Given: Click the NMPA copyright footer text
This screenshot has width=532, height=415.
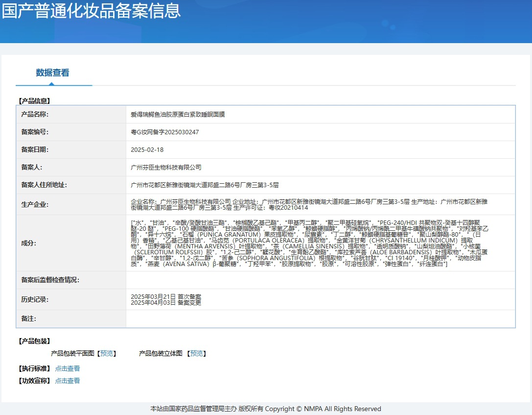Looking at the screenshot, I should 266,409.
